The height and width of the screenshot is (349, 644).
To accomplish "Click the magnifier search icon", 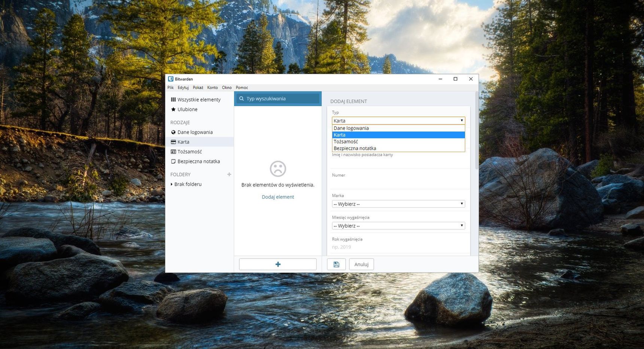I will [x=241, y=98].
